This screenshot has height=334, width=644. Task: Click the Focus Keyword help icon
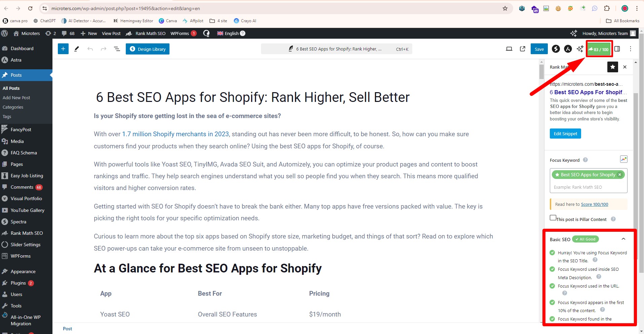pyautogui.click(x=585, y=160)
